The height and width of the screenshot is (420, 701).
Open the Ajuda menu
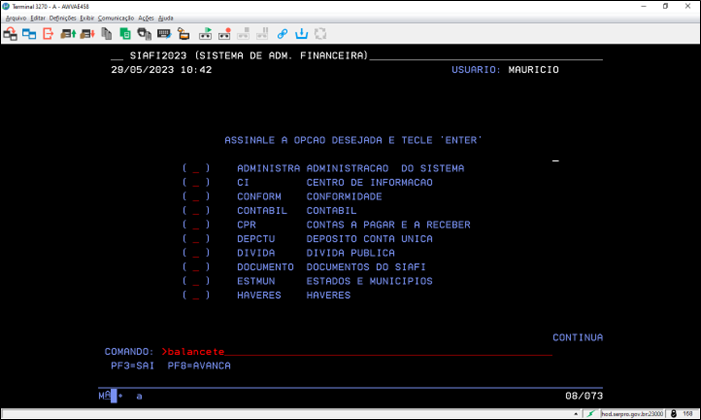(165, 18)
